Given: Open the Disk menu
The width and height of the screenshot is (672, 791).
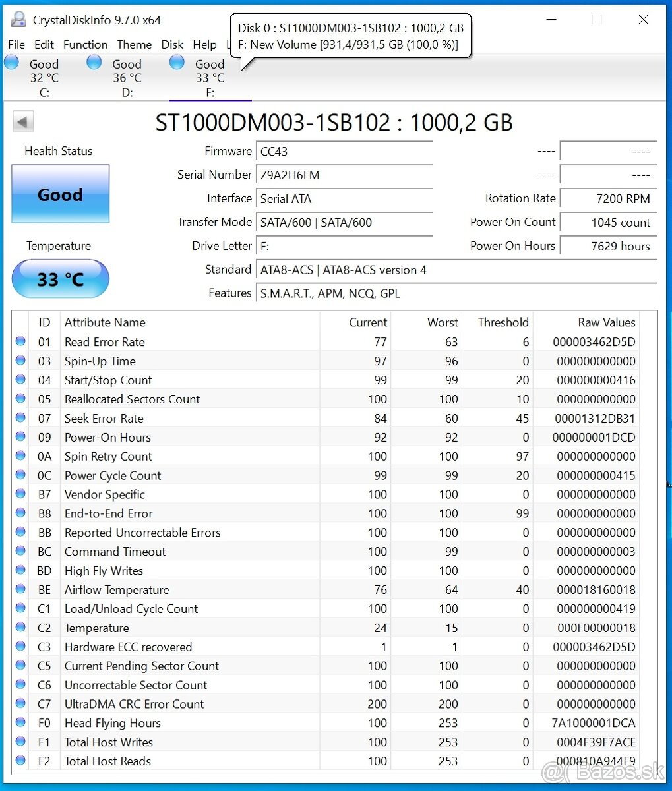Looking at the screenshot, I should (172, 44).
